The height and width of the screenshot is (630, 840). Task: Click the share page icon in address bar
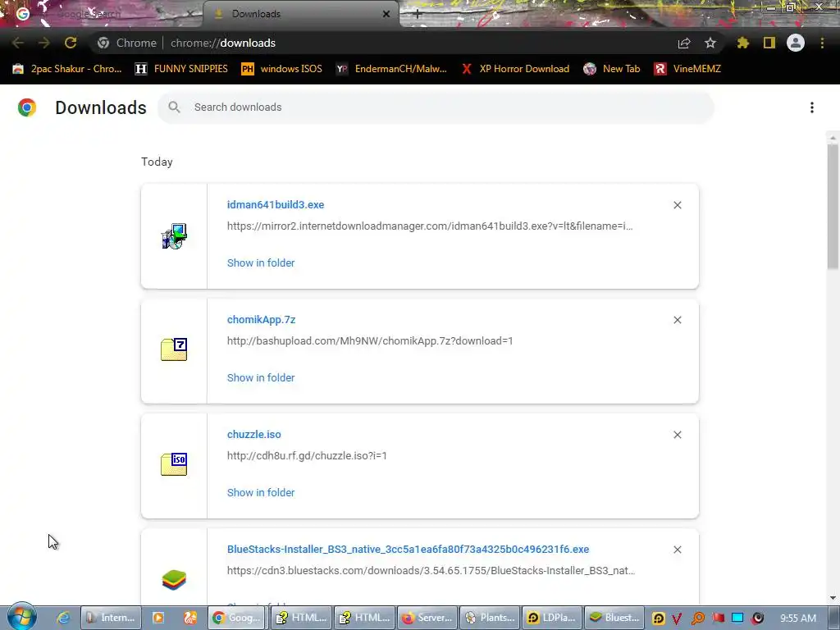pyautogui.click(x=684, y=43)
